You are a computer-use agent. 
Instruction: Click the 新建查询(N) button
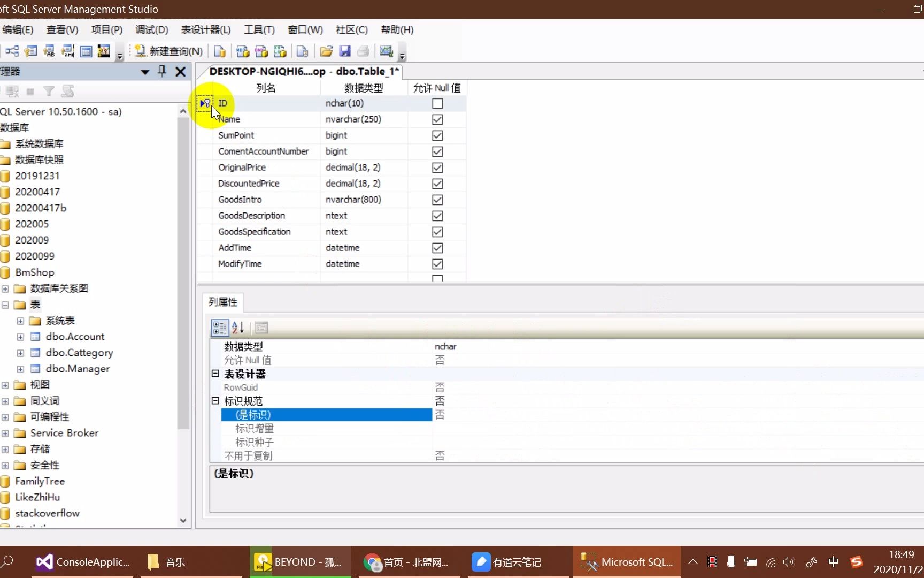pyautogui.click(x=169, y=51)
